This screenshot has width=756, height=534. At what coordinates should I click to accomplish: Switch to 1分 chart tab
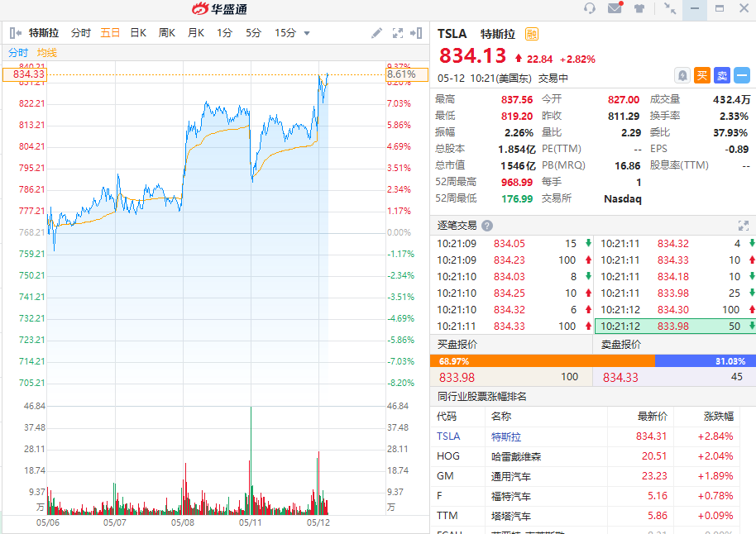click(x=224, y=33)
